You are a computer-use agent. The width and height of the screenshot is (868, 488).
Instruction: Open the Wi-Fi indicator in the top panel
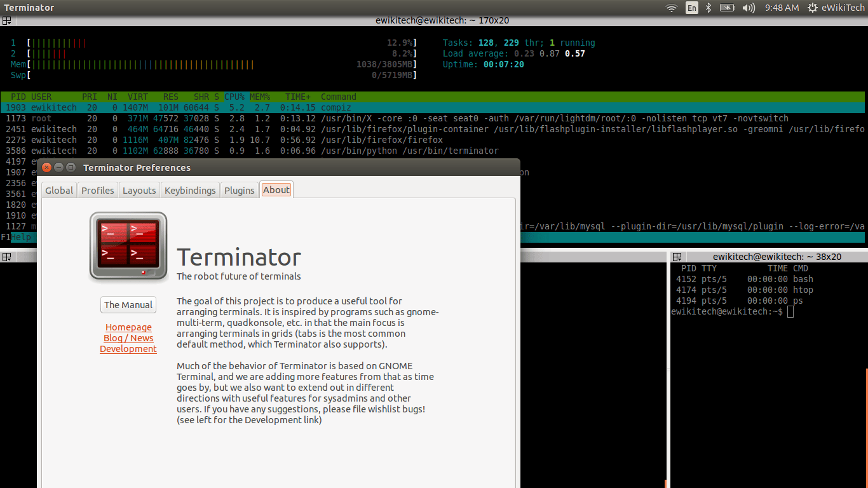tap(672, 8)
